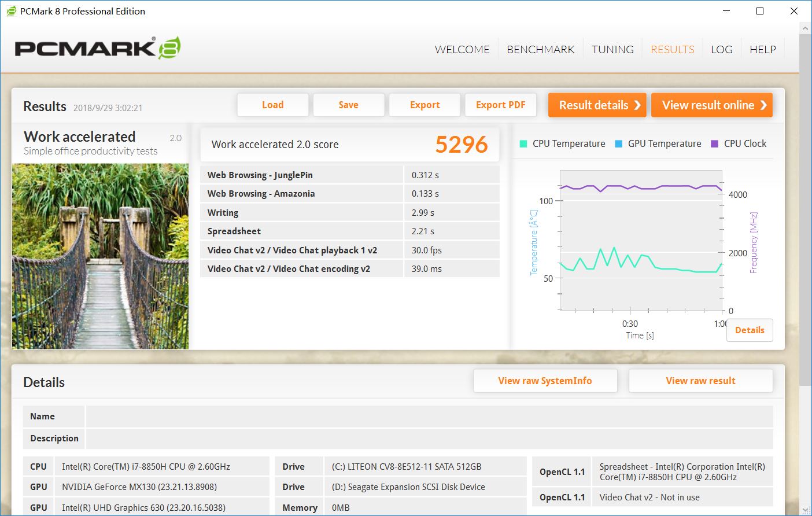812x516 pixels.
Task: Click the result timestamp 2018/9/29 3:02:21
Action: click(108, 108)
